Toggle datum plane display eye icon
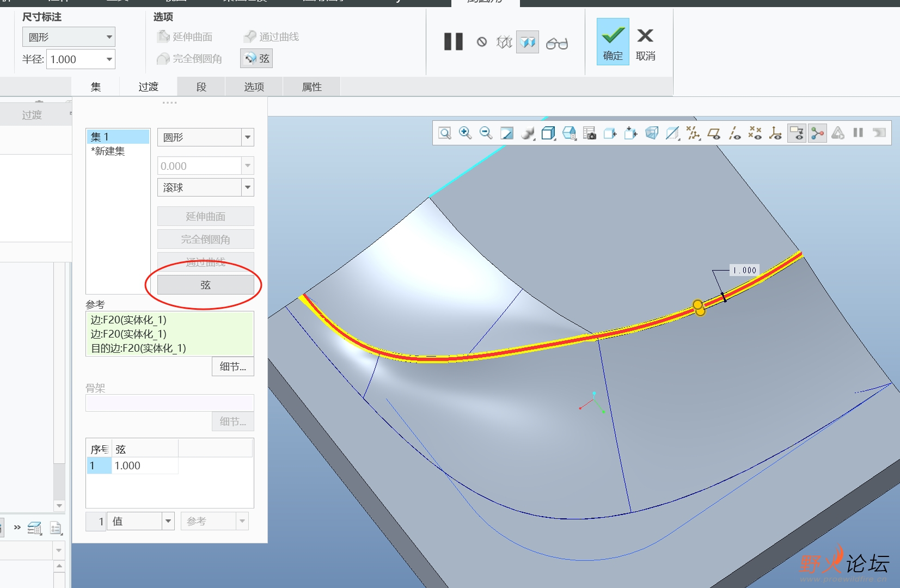Image resolution: width=900 pixels, height=588 pixels. coord(714,133)
